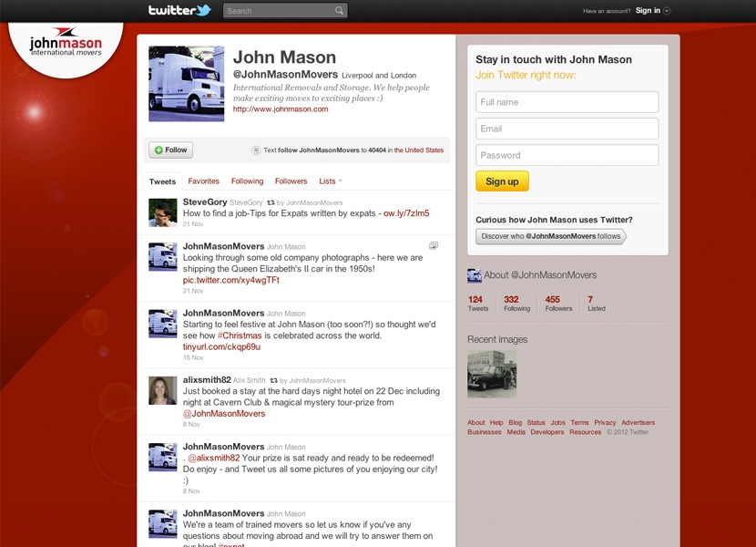
Task: Click the Full name input field
Action: tap(567, 102)
